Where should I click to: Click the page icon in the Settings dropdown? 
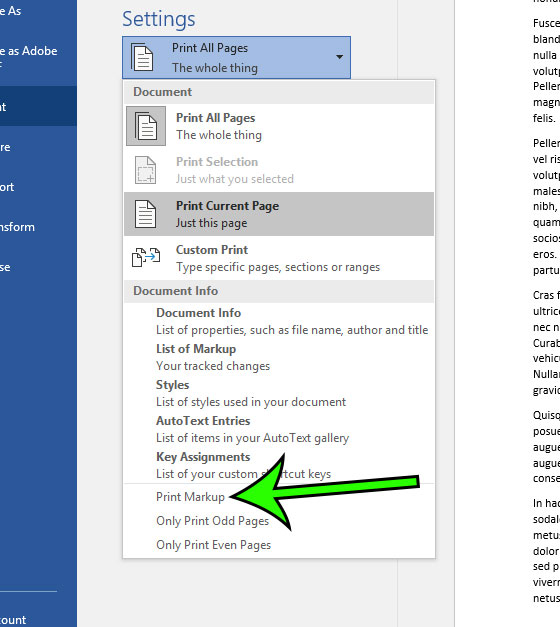point(142,58)
